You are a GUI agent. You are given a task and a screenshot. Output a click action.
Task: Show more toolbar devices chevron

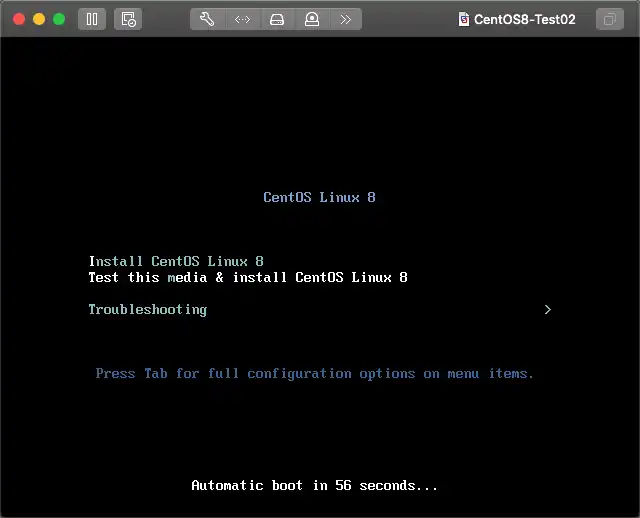(346, 19)
